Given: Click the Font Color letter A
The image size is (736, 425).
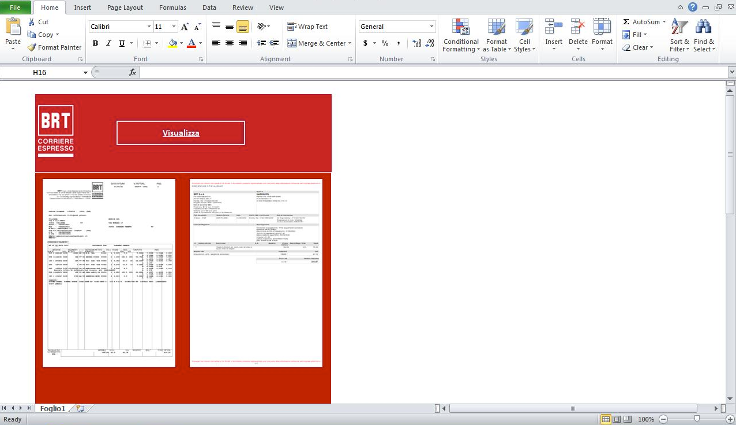Looking at the screenshot, I should [192, 43].
